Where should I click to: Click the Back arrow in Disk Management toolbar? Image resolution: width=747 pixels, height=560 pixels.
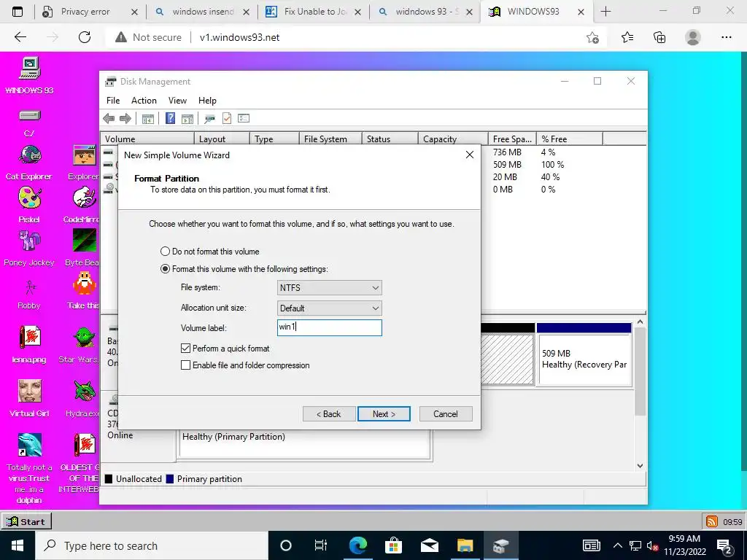pyautogui.click(x=109, y=119)
